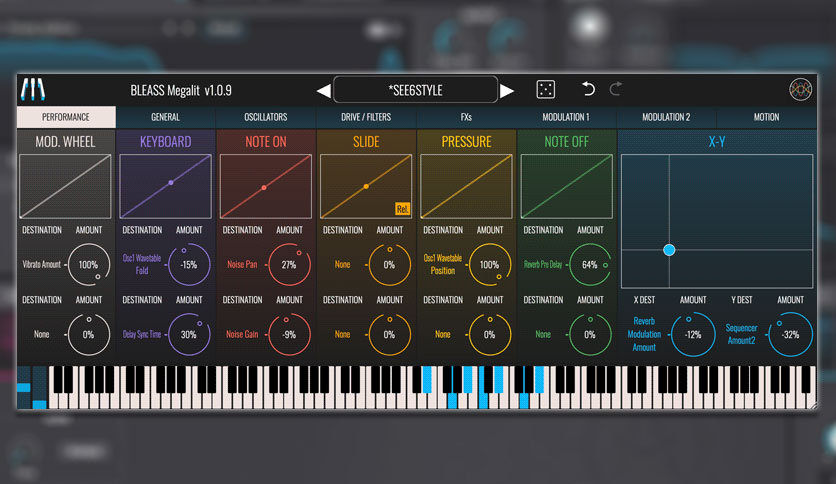Click the Mod. Wheel curve graph
836x484 pixels.
[65, 187]
